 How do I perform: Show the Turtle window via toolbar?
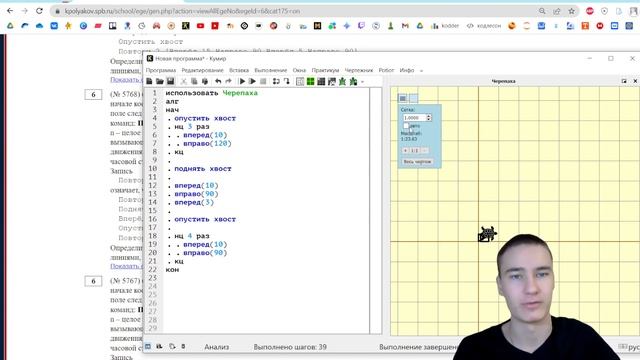click(x=342, y=81)
